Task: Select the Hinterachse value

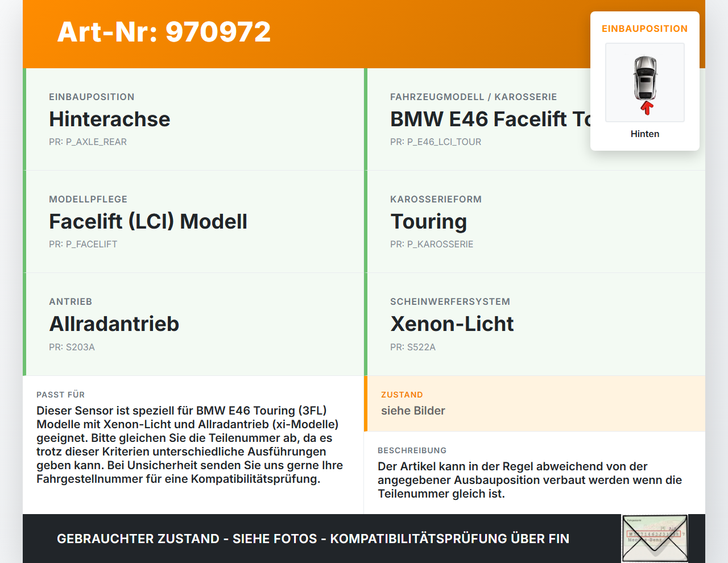Action: [x=110, y=119]
